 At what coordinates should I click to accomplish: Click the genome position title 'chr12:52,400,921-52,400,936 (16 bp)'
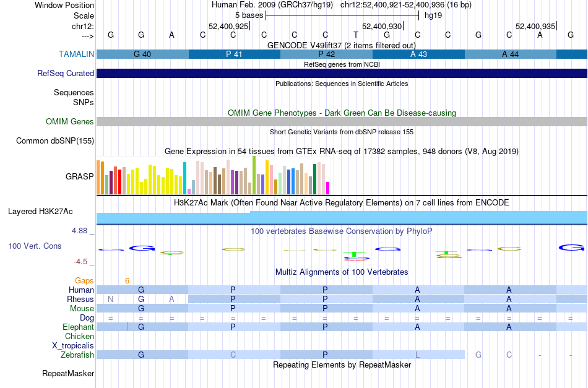406,5
